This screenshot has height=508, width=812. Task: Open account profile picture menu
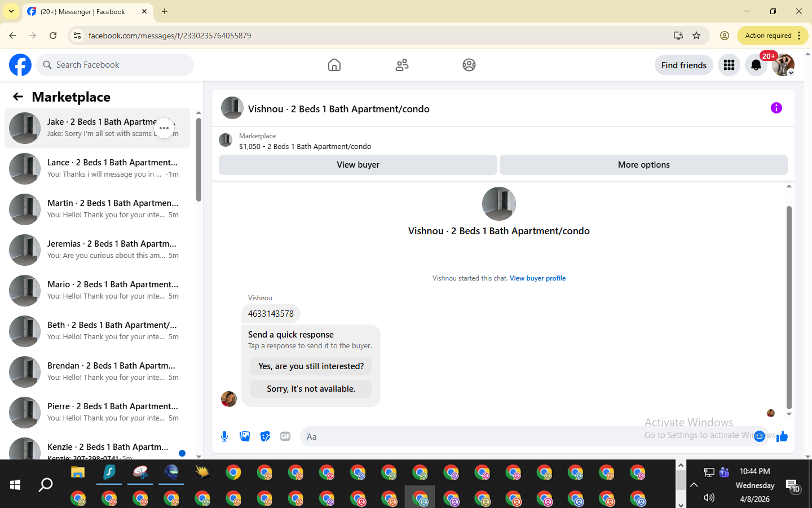tap(783, 65)
